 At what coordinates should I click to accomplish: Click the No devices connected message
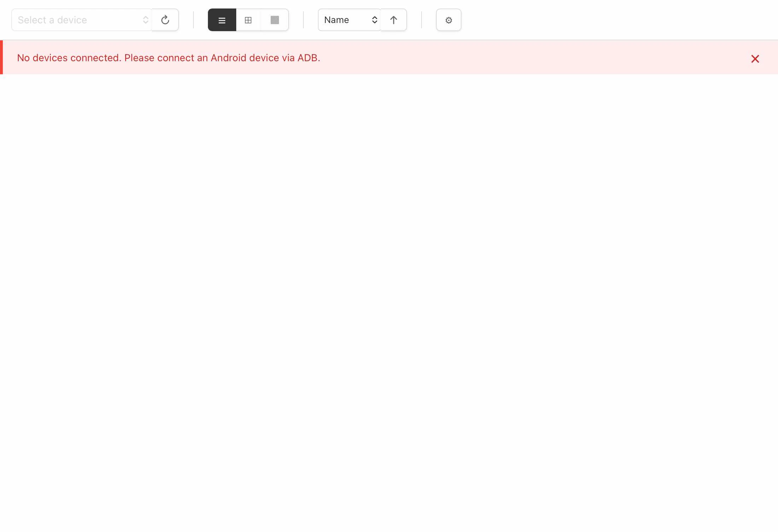[168, 58]
